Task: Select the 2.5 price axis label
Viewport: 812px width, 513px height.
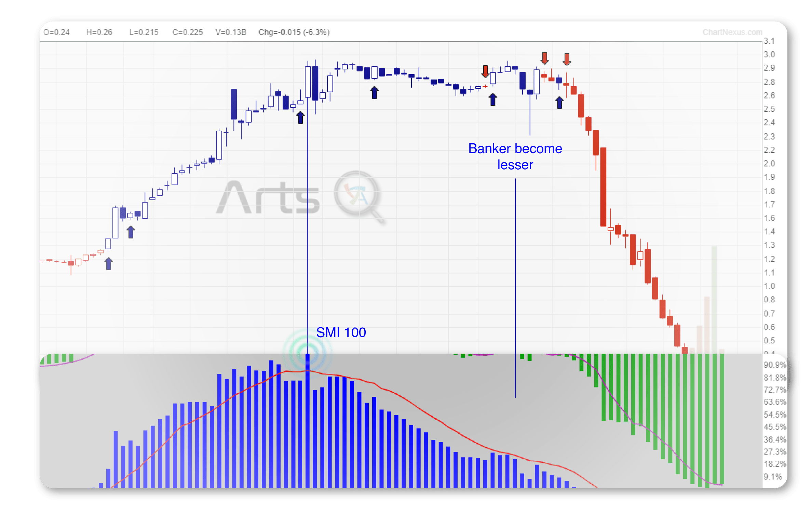Action: tap(769, 109)
